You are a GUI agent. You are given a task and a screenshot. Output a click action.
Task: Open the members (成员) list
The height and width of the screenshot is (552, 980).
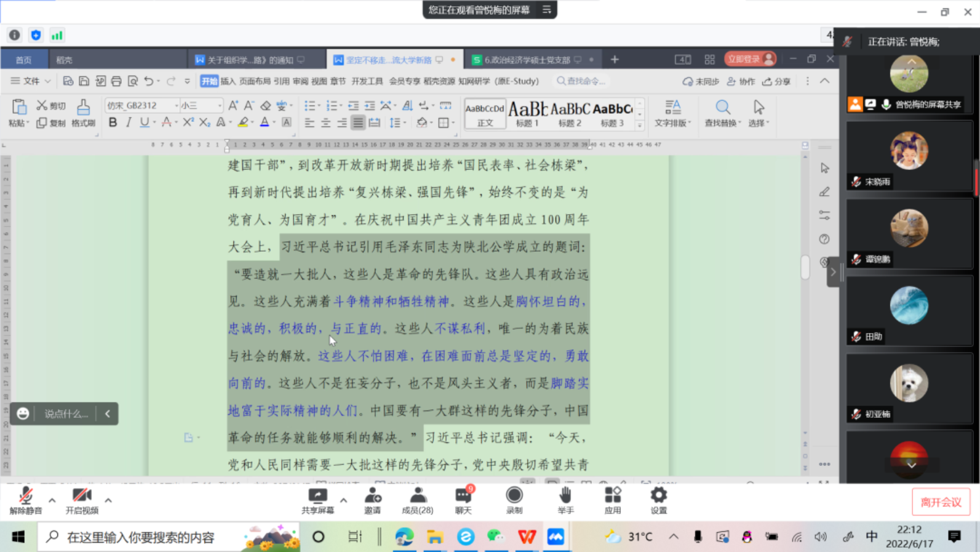click(x=418, y=500)
